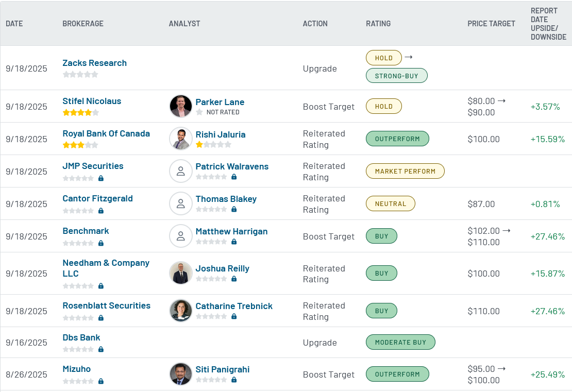Click the MARKET PERFORM rating badge
The width and height of the screenshot is (572, 392).
click(x=405, y=172)
